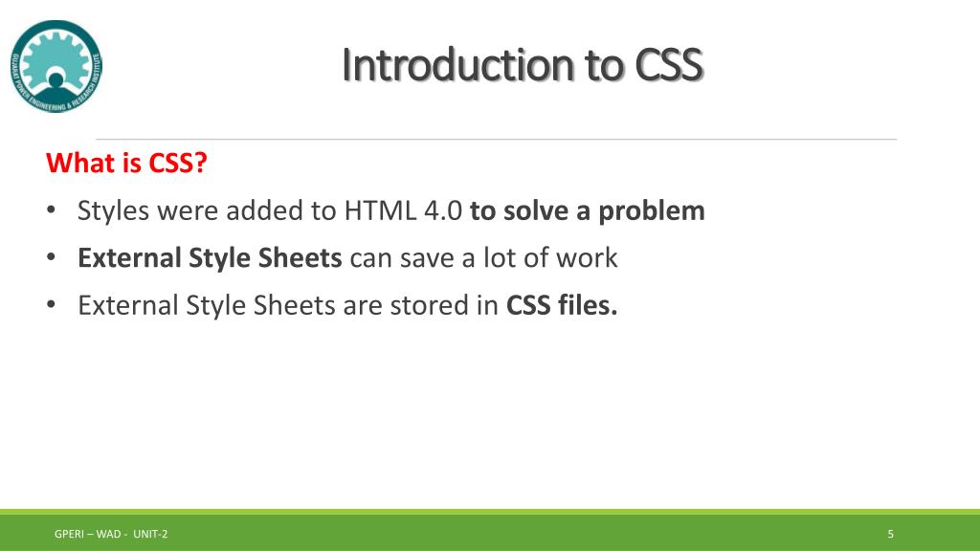Click the green footer bar
The width and height of the screenshot is (980, 551).
coord(490,532)
